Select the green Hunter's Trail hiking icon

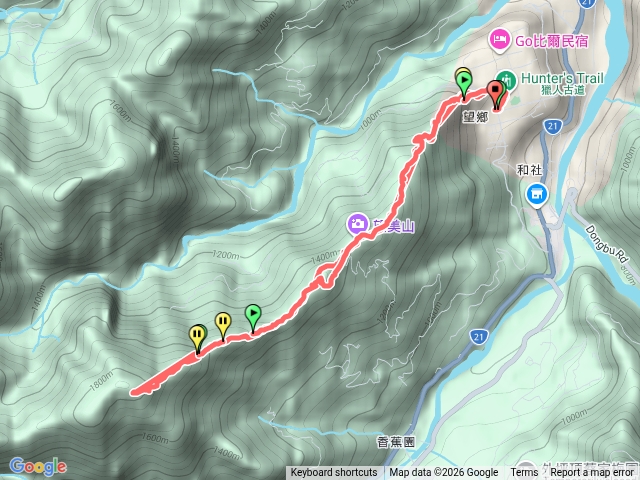(x=507, y=80)
